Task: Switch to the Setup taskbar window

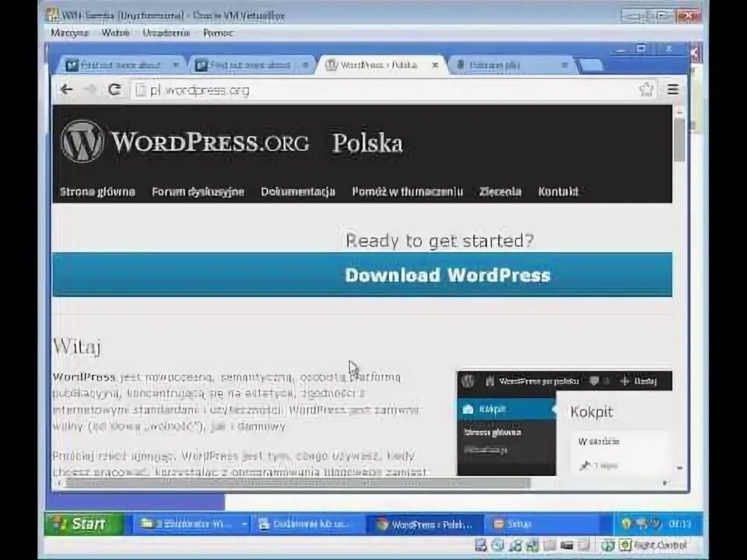Action: (x=543, y=523)
